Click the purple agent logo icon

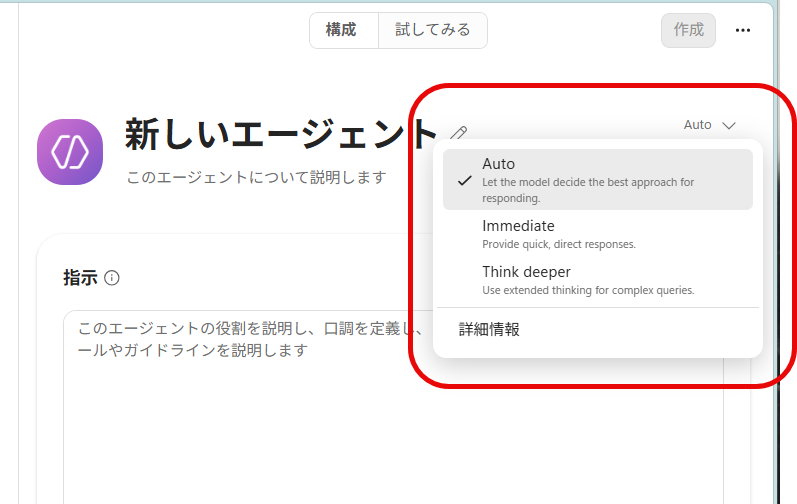[x=70, y=152]
